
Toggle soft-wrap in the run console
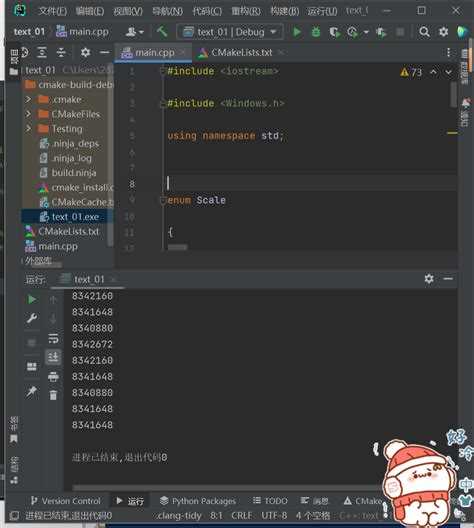53,338
